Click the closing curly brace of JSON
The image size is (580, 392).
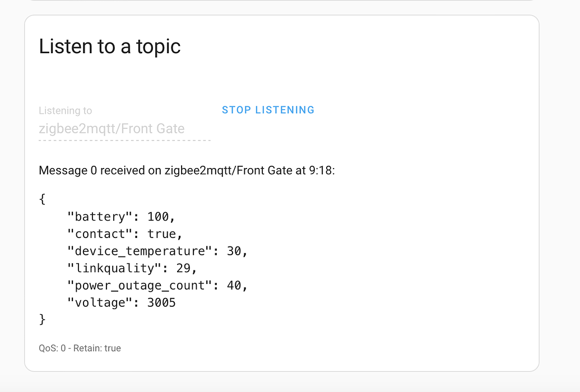43,320
